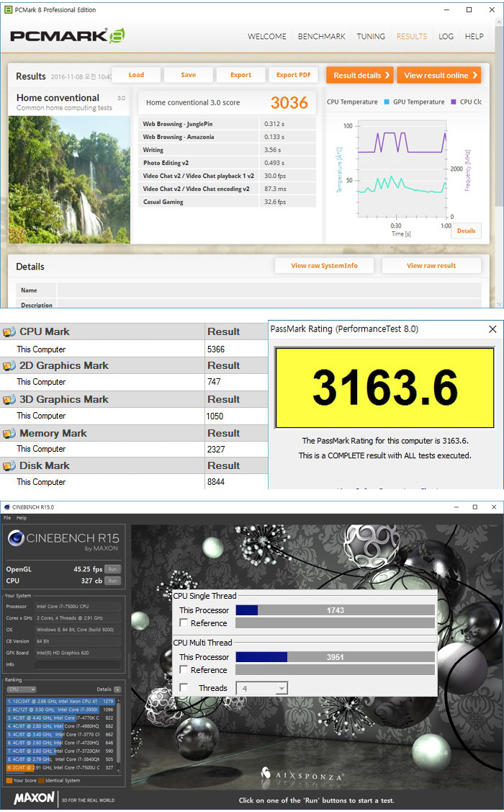Open the WELCOME tab in PCMark
The height and width of the screenshot is (812, 504).
coord(267,36)
